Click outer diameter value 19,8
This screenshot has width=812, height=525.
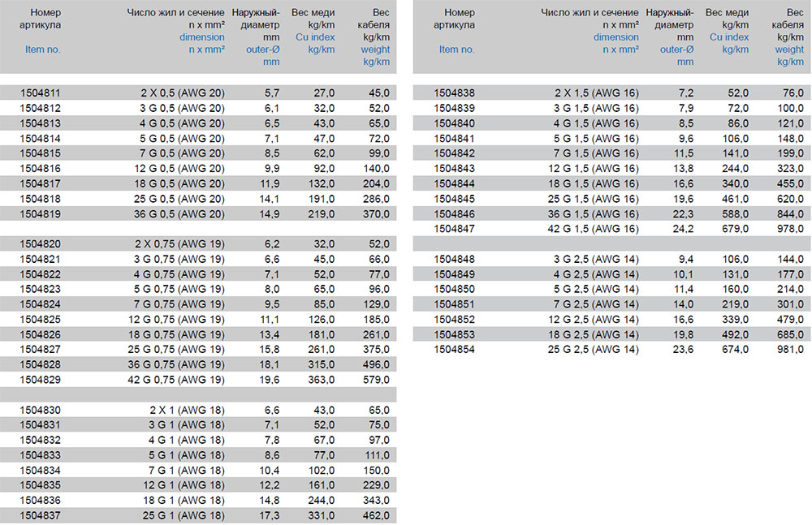point(683,334)
